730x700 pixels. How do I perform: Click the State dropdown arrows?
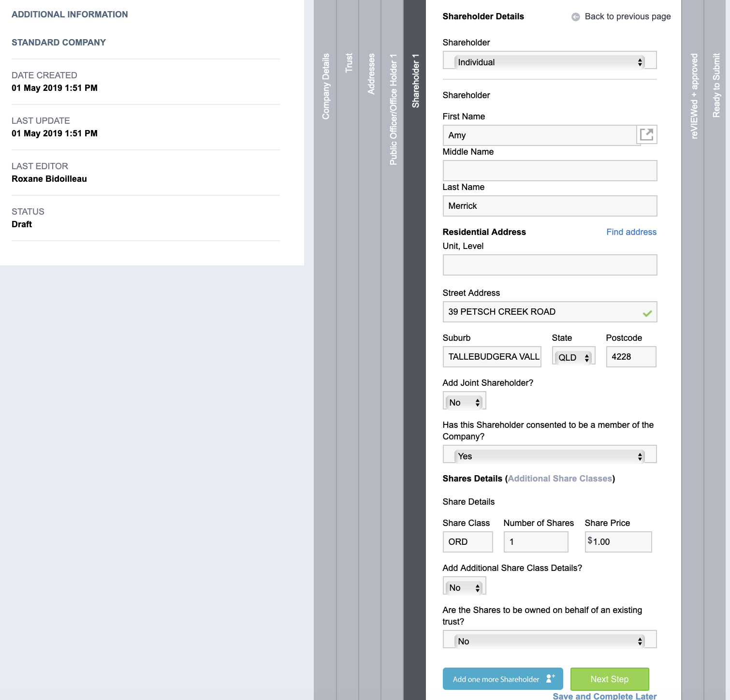coord(587,358)
